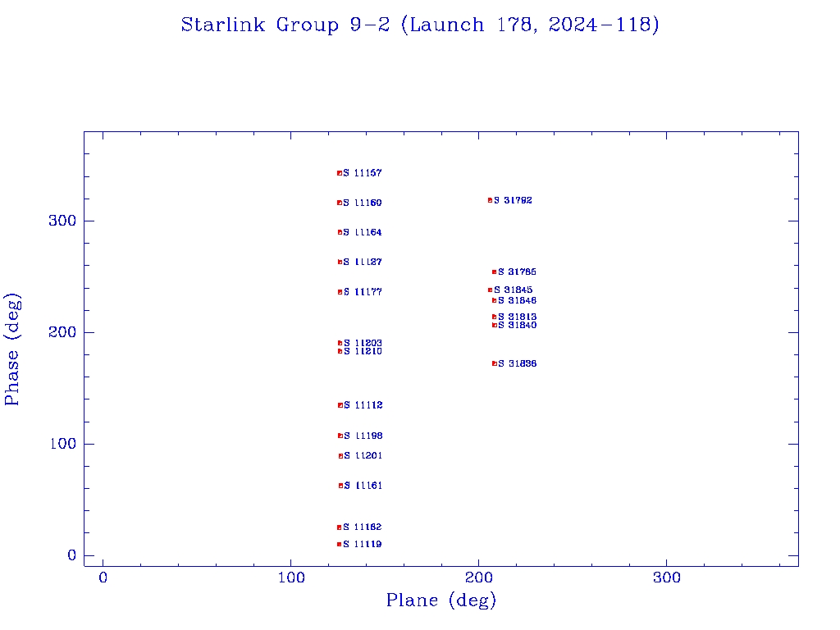Select the red marker beside S 11177

coord(340,292)
